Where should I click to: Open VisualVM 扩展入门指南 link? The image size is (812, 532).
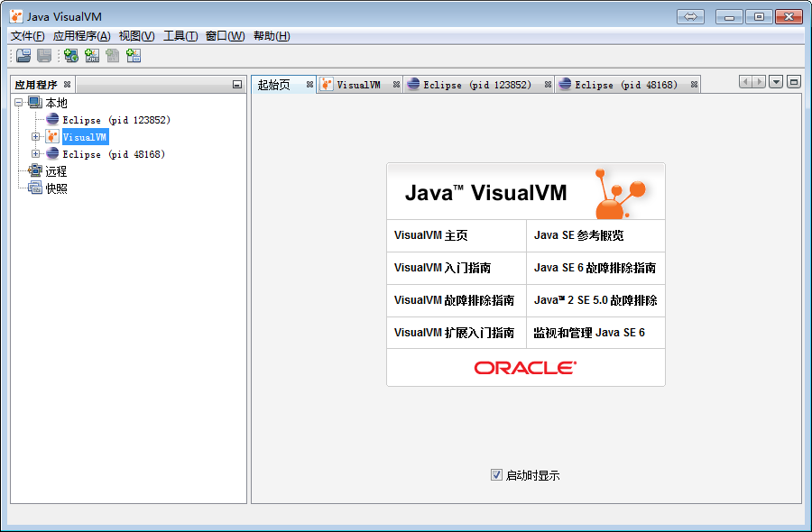454,333
